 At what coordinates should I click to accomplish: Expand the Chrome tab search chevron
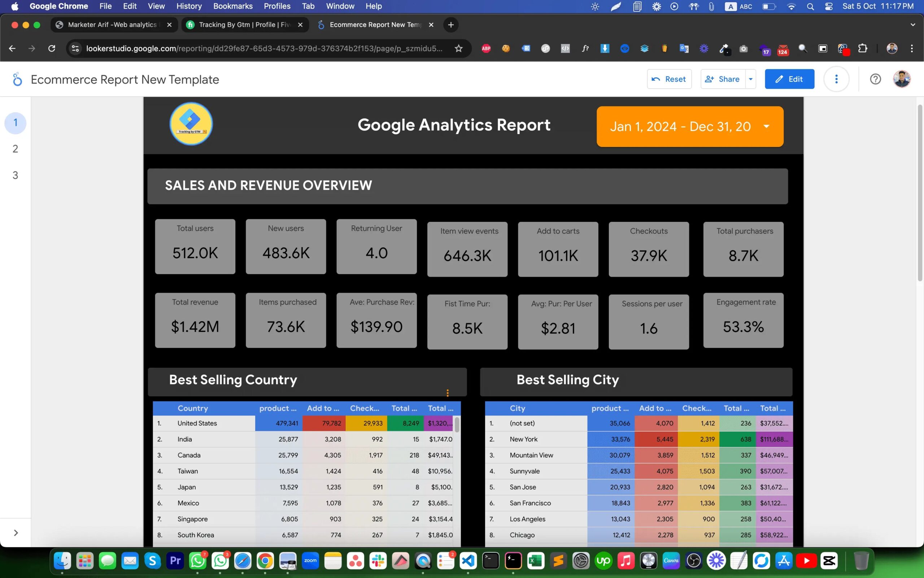pos(912,25)
